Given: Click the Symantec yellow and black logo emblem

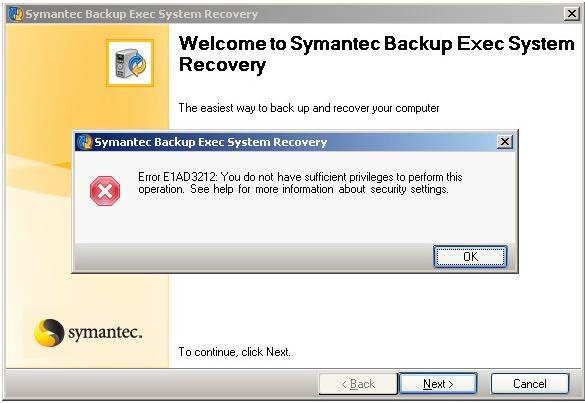Looking at the screenshot, I should [49, 332].
